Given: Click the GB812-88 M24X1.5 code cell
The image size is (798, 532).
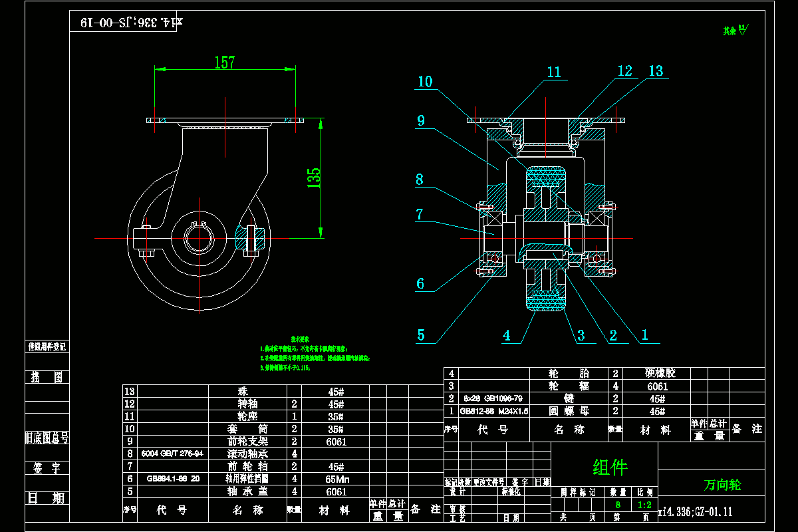Looking at the screenshot, I should 494,411.
